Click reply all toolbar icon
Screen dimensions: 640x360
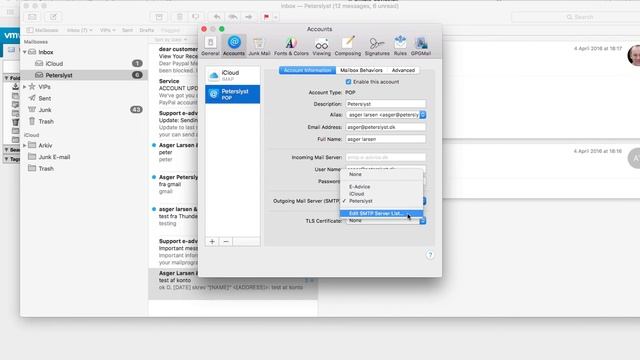233,17
